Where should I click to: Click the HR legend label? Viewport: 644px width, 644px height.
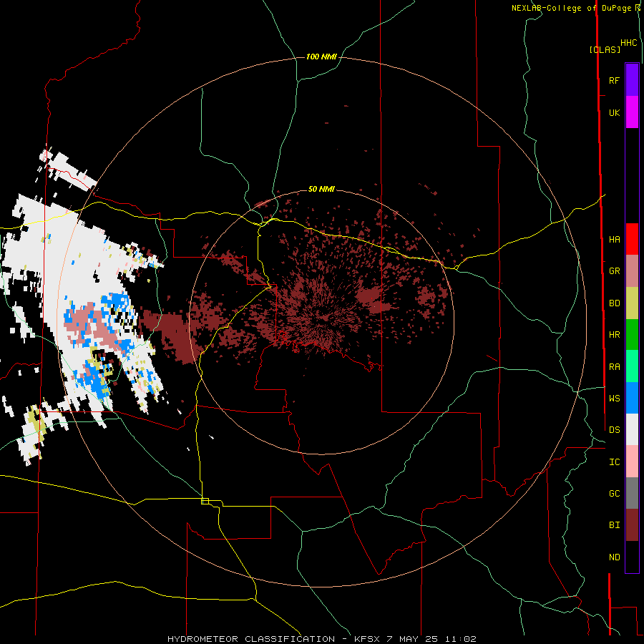tap(614, 335)
